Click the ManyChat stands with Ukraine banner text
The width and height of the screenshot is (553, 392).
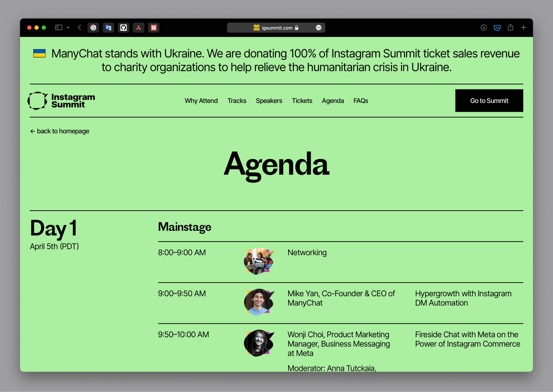tap(276, 60)
